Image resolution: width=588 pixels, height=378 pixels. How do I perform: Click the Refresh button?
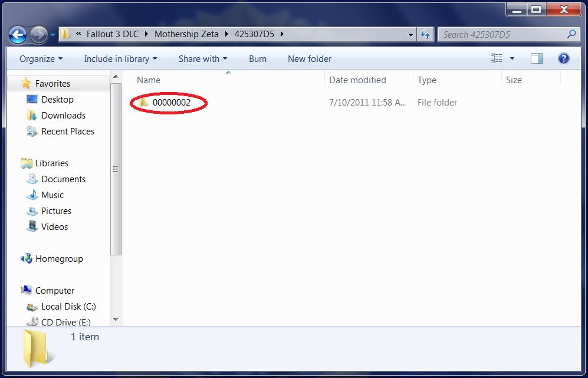pos(425,35)
